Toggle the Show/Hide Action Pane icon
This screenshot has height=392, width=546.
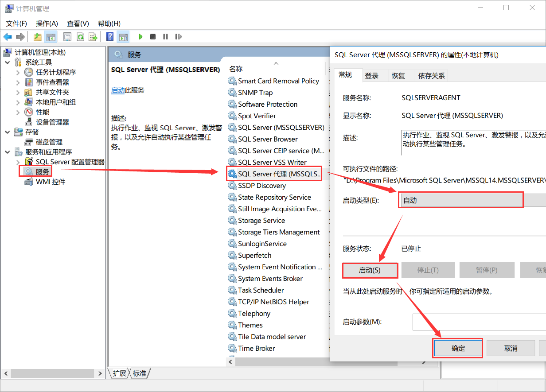tap(123, 37)
